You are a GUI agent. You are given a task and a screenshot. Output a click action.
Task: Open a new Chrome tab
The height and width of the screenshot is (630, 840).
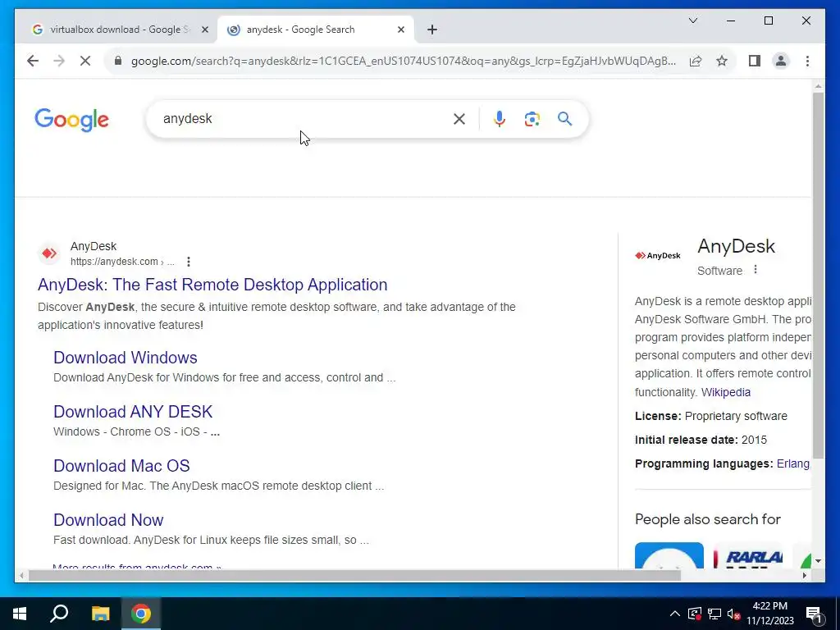pyautogui.click(x=432, y=30)
